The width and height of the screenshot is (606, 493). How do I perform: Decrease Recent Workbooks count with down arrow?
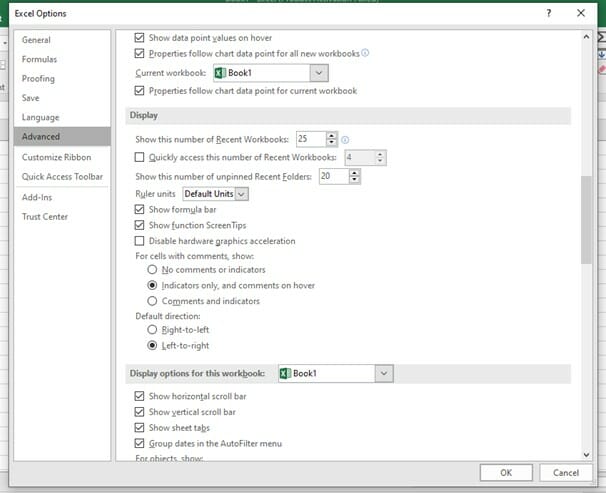(x=331, y=143)
